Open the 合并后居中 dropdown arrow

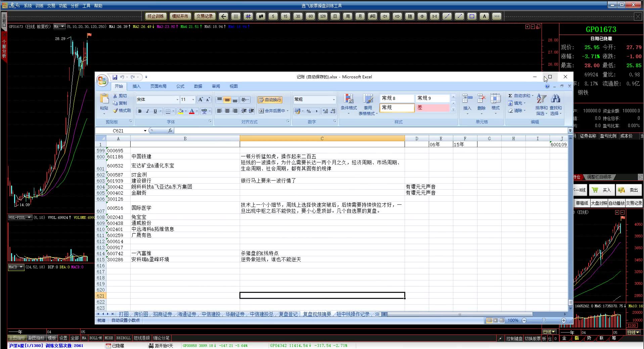point(287,111)
